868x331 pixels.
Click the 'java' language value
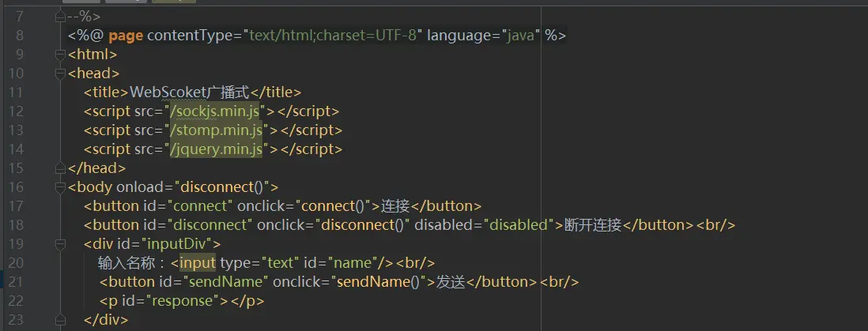point(522,36)
